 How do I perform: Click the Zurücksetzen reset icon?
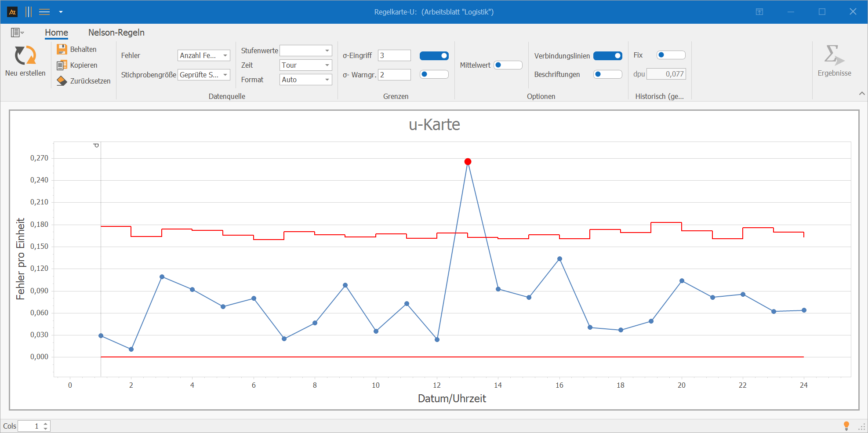pos(62,81)
